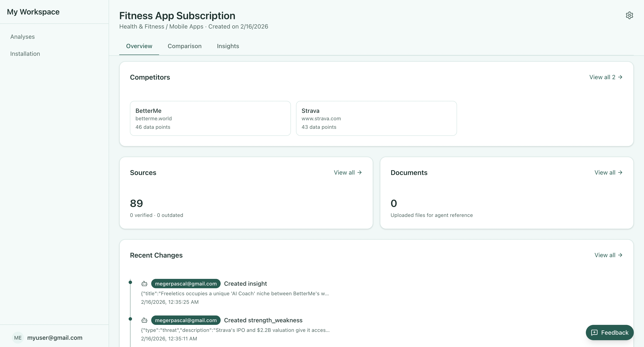Viewport: 644px width, 347px height.
Task: Open the Strava competitor card
Action: (376, 118)
